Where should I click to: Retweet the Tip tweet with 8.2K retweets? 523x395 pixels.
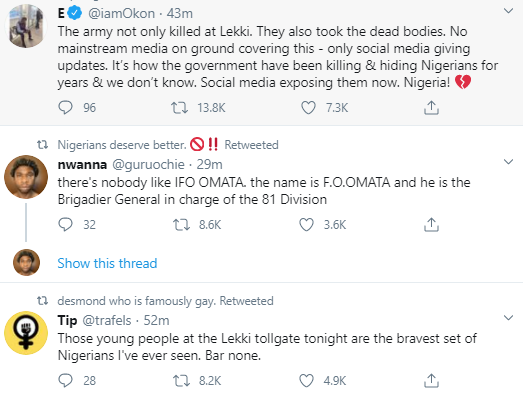[181, 381]
